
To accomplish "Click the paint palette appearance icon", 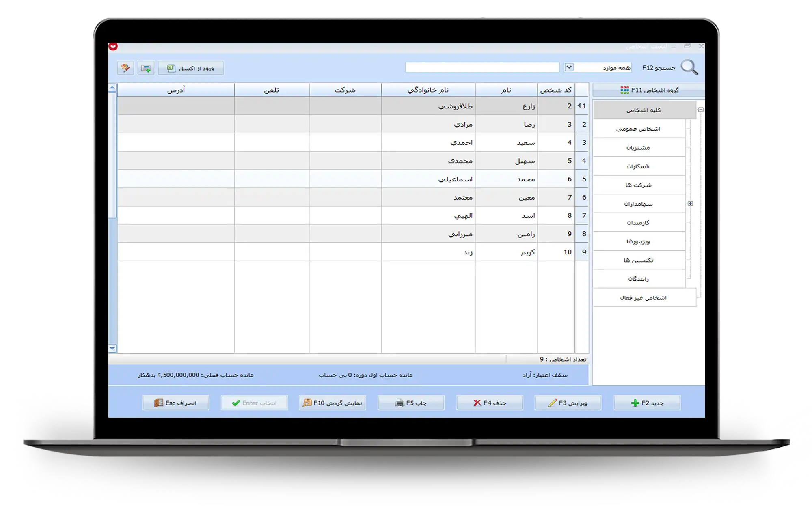I will pos(125,68).
